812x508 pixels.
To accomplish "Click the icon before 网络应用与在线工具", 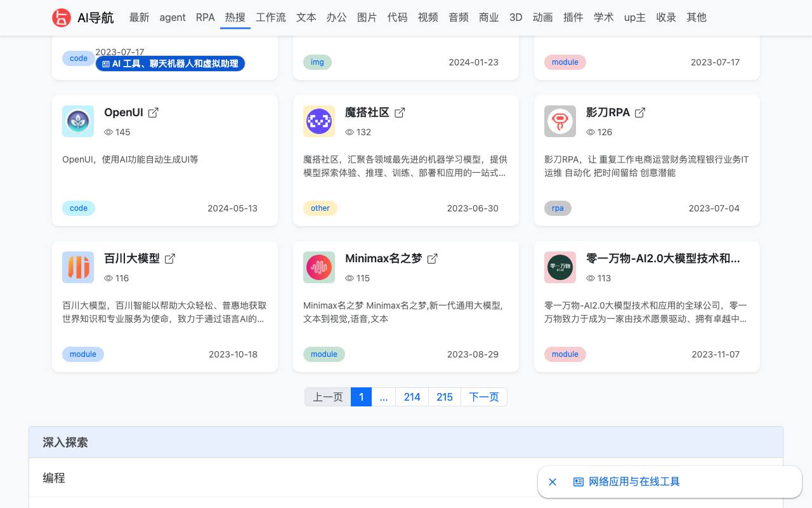I will tap(579, 482).
